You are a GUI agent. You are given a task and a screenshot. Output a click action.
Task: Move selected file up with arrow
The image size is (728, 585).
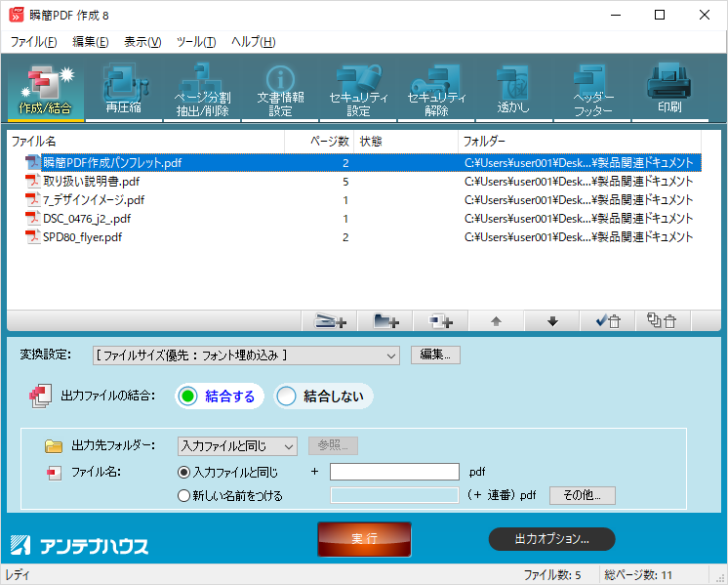(x=497, y=321)
